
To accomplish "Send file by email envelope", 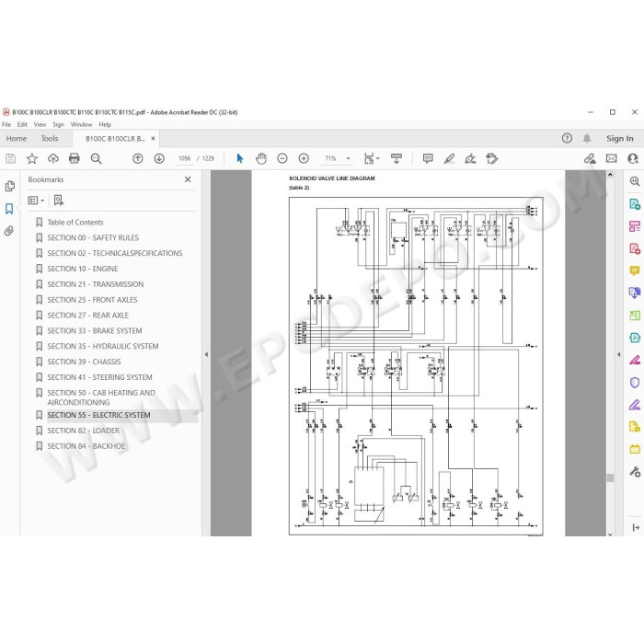I will pyautogui.click(x=611, y=158).
